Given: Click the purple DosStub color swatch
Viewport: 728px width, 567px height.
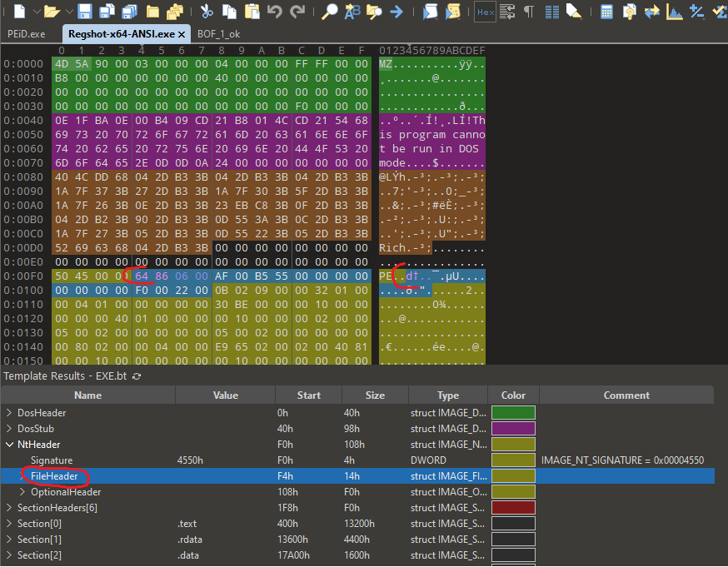Looking at the screenshot, I should [x=513, y=428].
